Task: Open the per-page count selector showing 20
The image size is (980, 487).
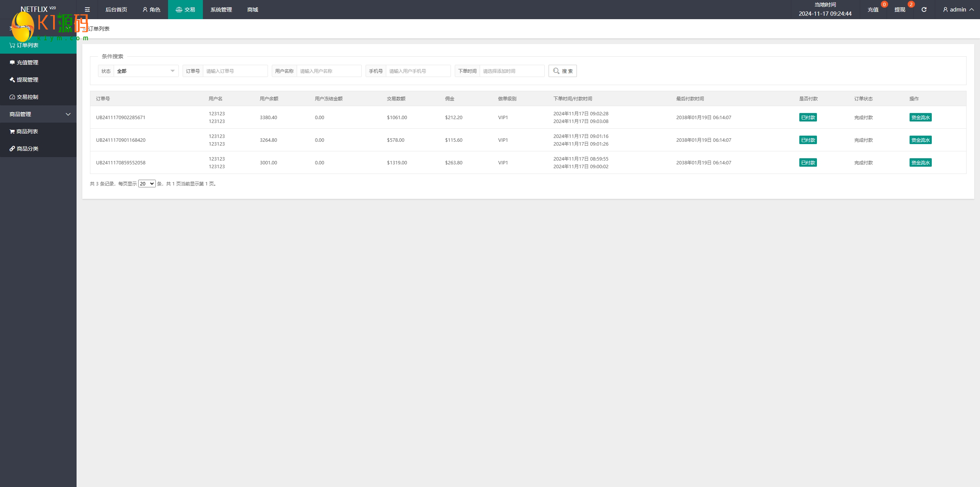Action: (x=147, y=184)
